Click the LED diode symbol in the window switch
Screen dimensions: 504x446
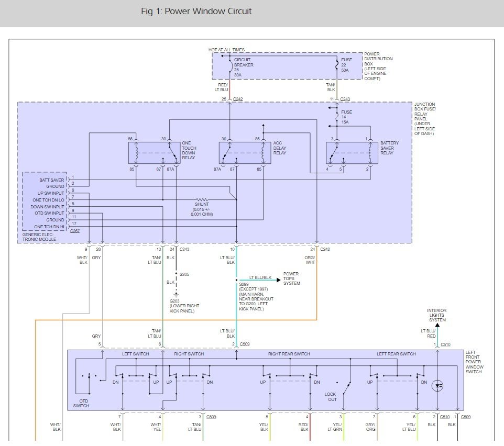pos(437,386)
